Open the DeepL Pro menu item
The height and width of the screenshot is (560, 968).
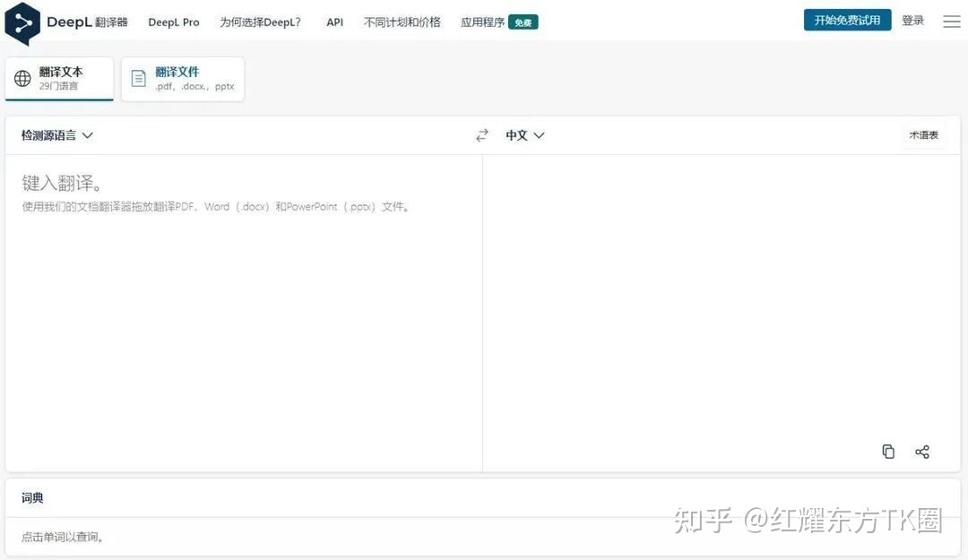click(174, 22)
